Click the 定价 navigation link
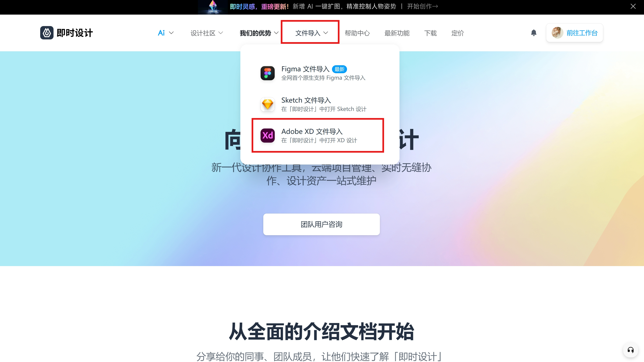The height and width of the screenshot is (362, 644). 458,33
